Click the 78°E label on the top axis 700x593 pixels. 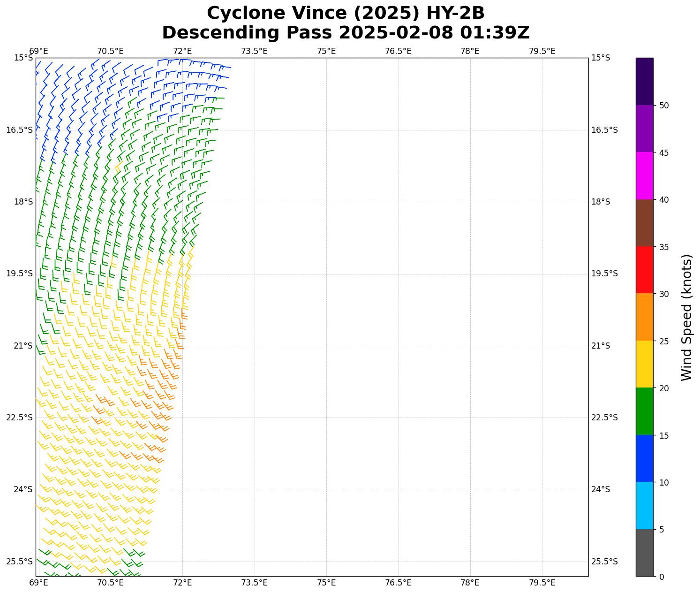click(470, 51)
